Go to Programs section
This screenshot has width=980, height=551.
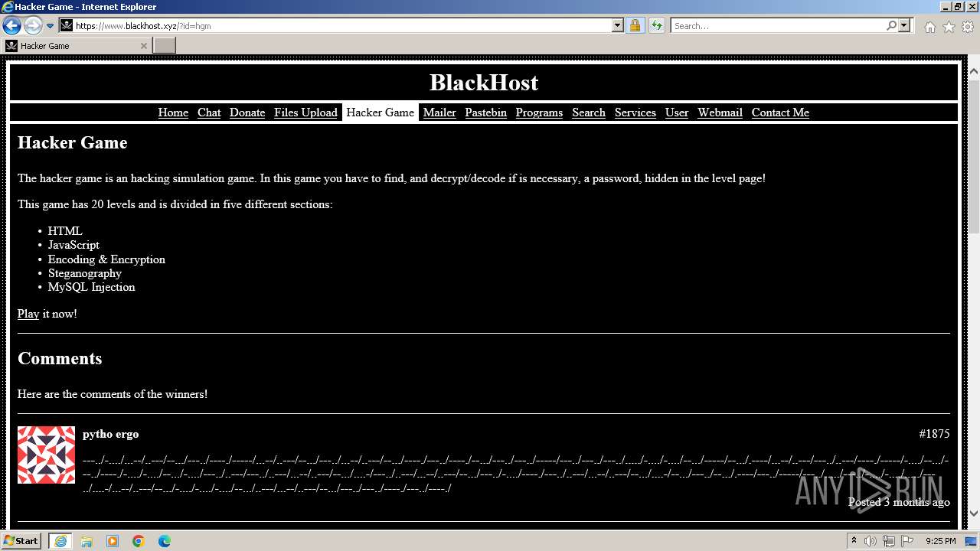539,112
